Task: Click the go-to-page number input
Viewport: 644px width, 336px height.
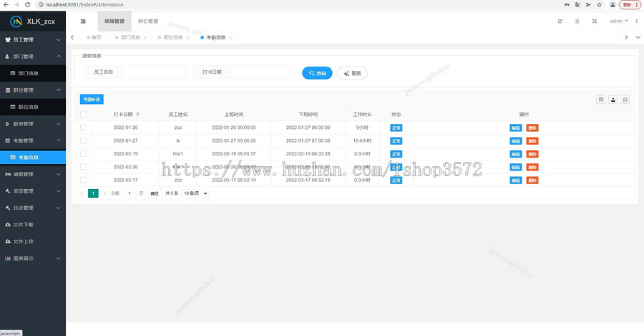Action: coord(130,193)
